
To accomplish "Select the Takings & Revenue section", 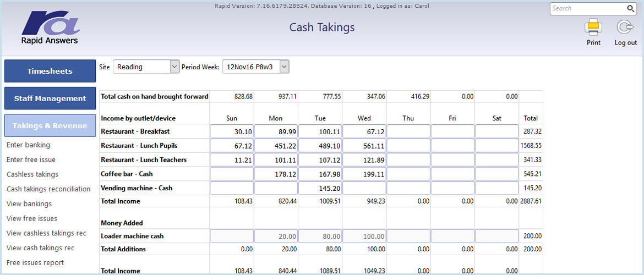I will click(x=50, y=125).
